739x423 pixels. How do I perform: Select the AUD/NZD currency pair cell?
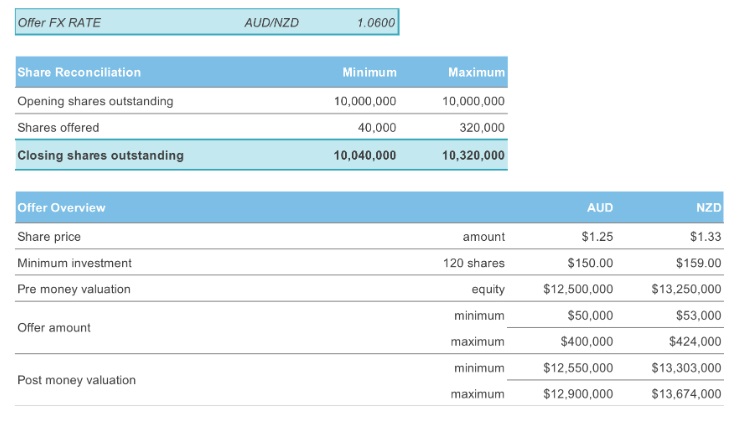[271, 23]
